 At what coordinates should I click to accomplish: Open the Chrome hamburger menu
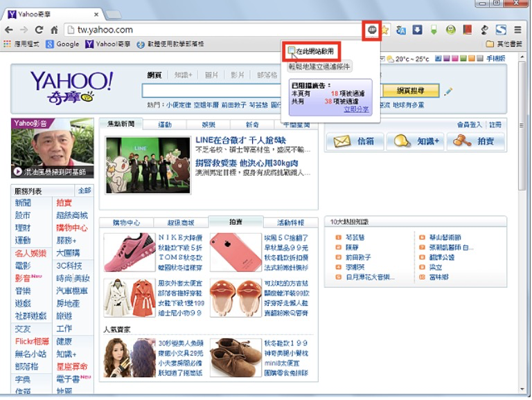point(517,30)
